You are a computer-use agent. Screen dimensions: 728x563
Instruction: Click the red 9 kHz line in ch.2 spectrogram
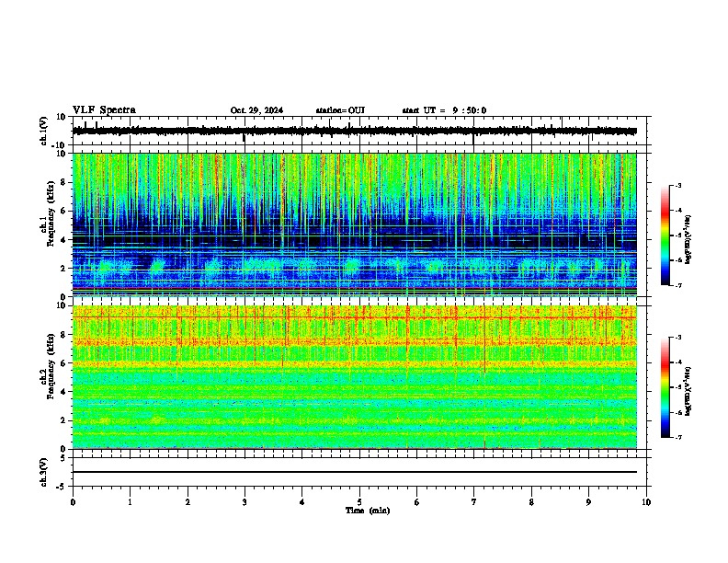(x=355, y=317)
